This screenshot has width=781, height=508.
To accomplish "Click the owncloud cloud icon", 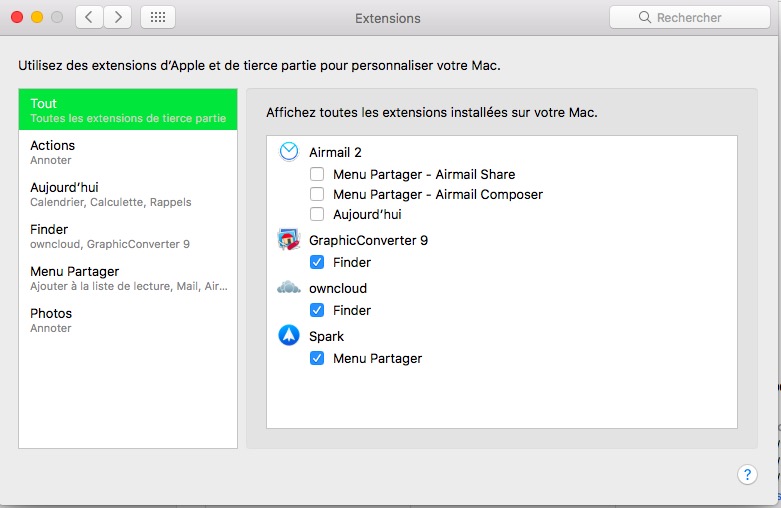I will click(289, 287).
